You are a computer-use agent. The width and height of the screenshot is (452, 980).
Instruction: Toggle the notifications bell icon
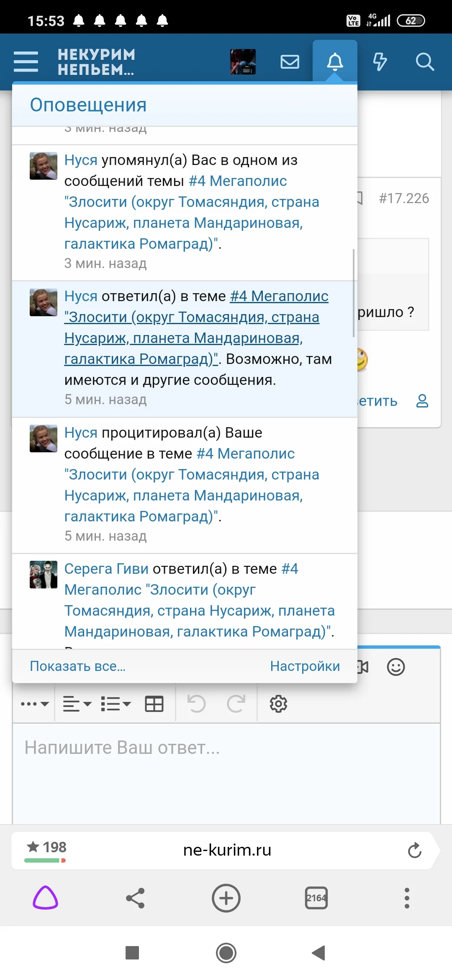click(x=335, y=62)
